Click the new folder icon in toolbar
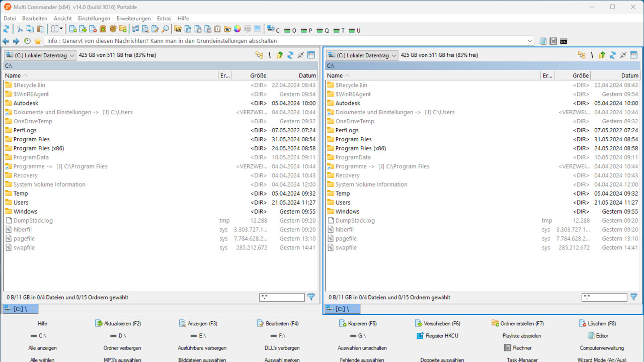The width and height of the screenshot is (644, 362). pyautogui.click(x=123, y=29)
